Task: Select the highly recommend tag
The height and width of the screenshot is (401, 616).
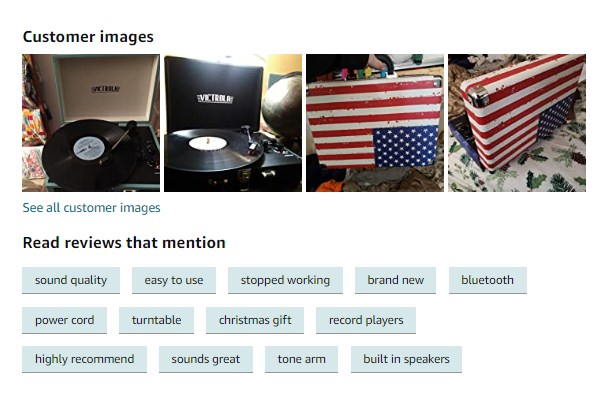Action: 84,359
